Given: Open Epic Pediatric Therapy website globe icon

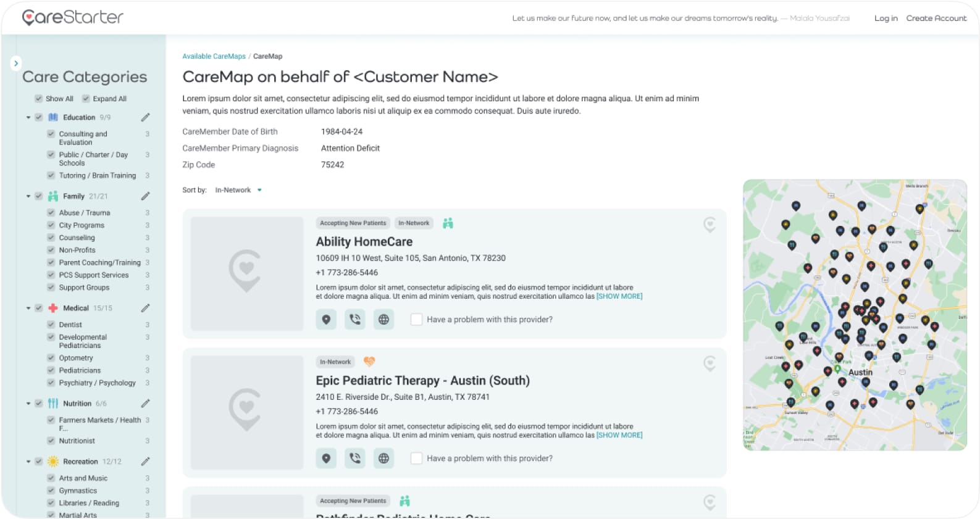Looking at the screenshot, I should (x=383, y=459).
